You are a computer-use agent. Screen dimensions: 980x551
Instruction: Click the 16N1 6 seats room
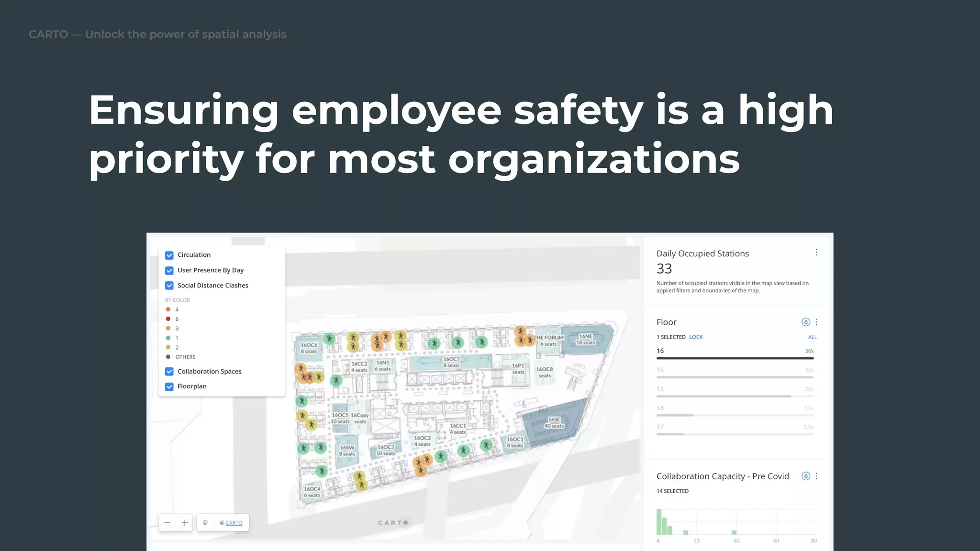click(x=383, y=366)
